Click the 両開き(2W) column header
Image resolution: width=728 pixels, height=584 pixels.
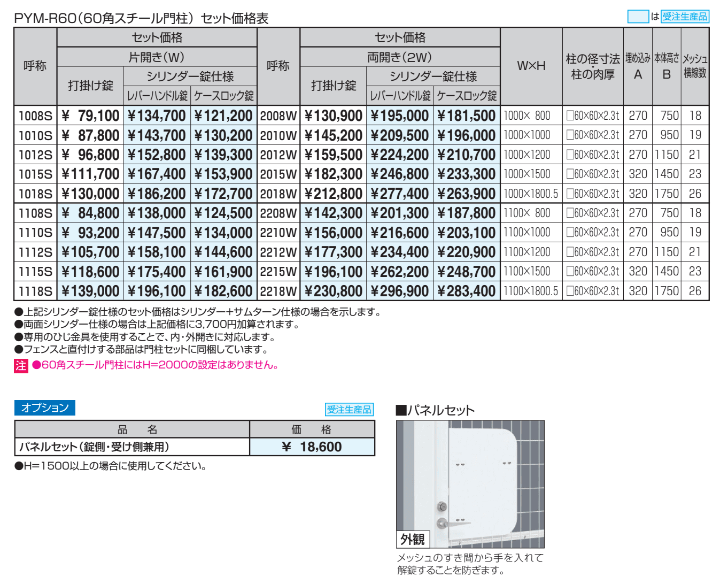pyautogui.click(x=398, y=57)
